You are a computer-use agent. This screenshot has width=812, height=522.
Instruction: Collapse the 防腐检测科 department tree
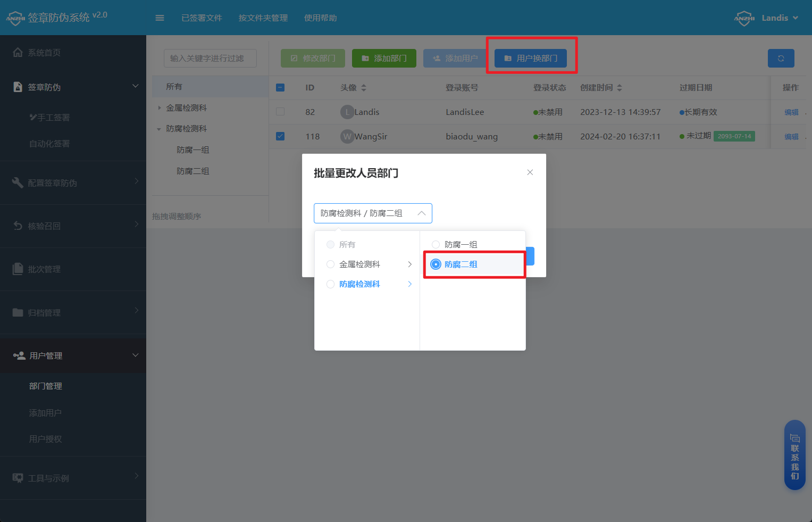158,128
